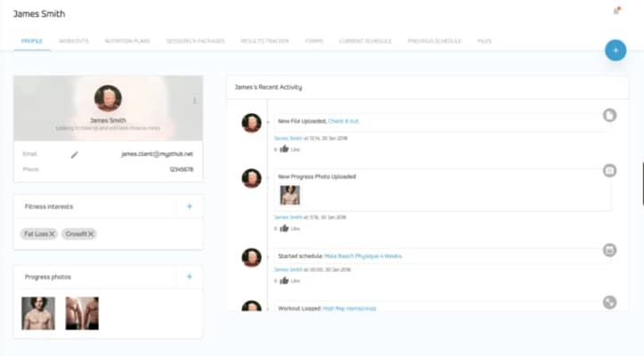644x356 pixels.
Task: Click avatar next to New File Uploaded
Action: coord(251,123)
